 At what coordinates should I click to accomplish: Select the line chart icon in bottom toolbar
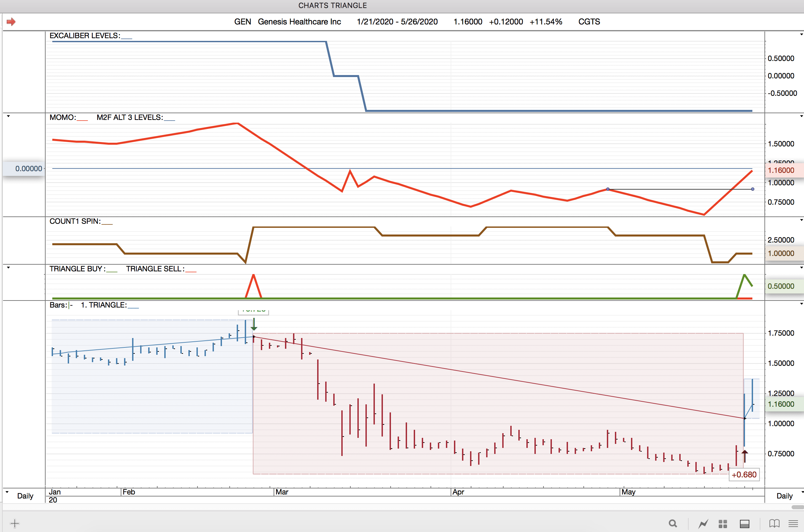point(703,524)
